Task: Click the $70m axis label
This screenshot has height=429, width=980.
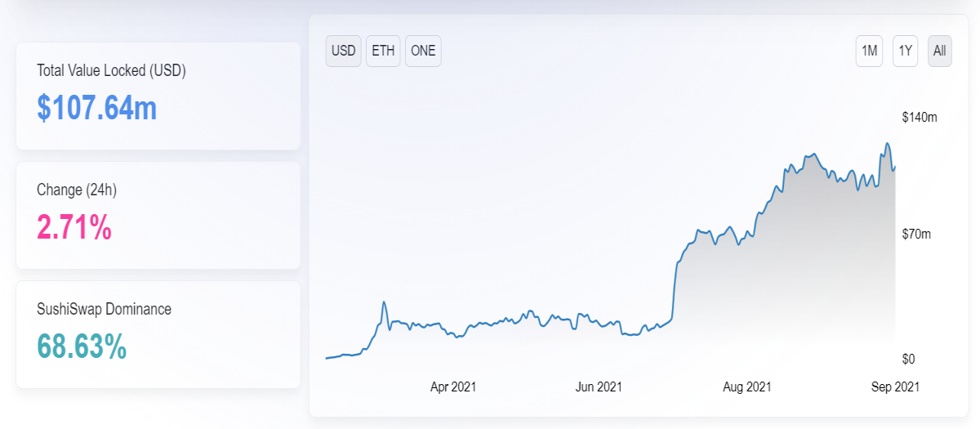Action: click(916, 235)
